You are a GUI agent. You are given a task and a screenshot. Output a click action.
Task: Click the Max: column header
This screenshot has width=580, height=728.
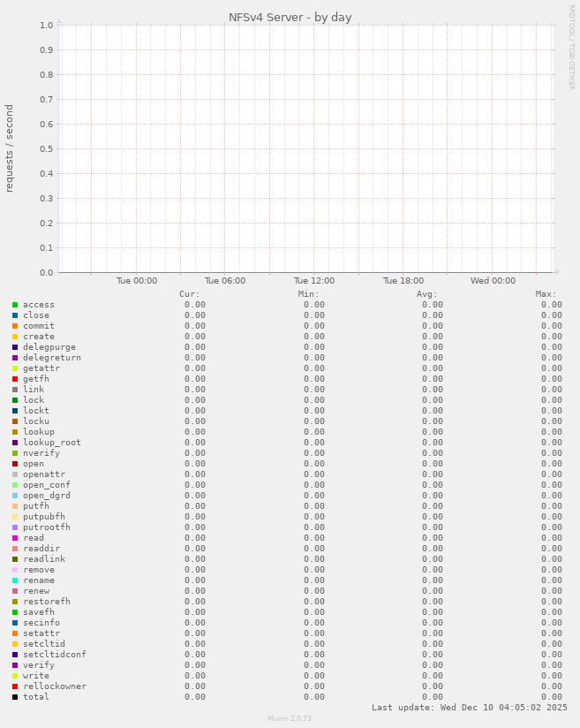coord(546,294)
